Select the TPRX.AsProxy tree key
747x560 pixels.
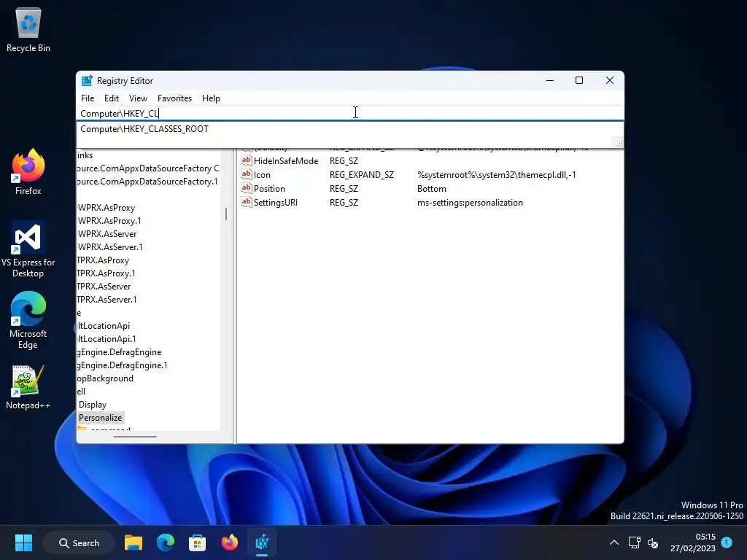[x=104, y=260]
